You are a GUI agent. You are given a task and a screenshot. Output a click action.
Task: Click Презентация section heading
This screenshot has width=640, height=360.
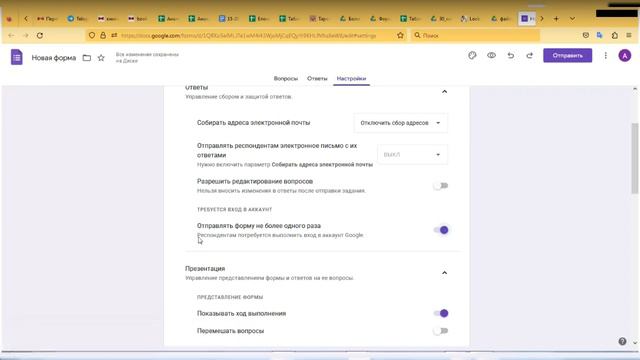pos(205,269)
